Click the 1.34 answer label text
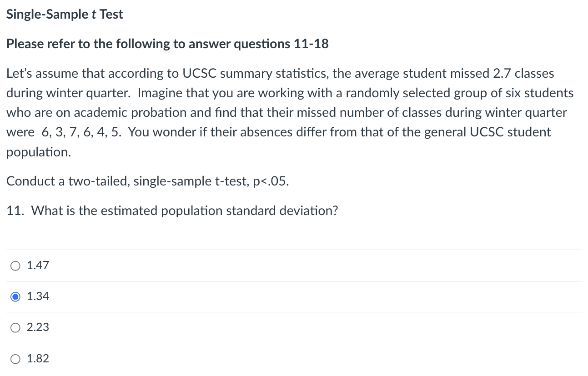Image resolution: width=588 pixels, height=376 pixels. [38, 296]
